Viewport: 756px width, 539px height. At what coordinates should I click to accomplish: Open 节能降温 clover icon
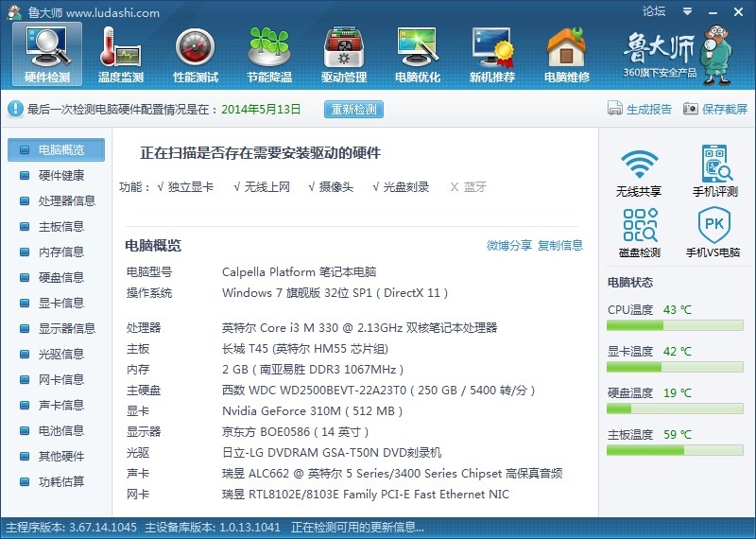269,55
